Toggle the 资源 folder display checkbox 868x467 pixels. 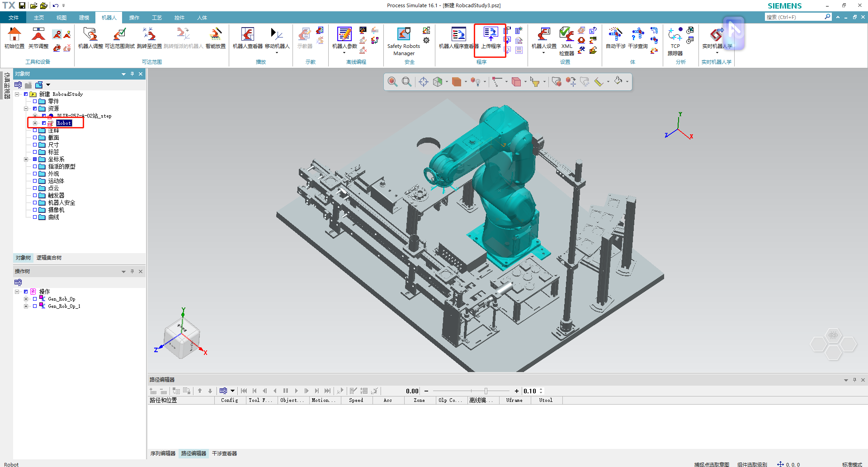(x=35, y=108)
